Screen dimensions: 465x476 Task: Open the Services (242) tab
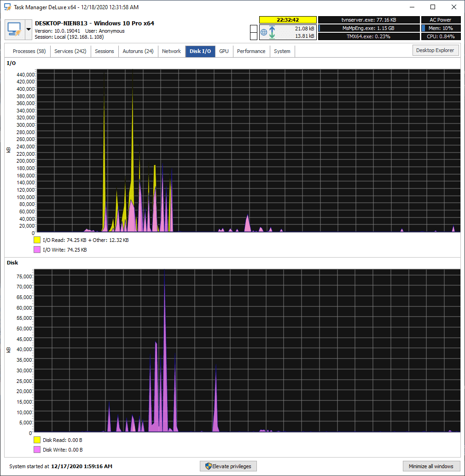pos(70,51)
